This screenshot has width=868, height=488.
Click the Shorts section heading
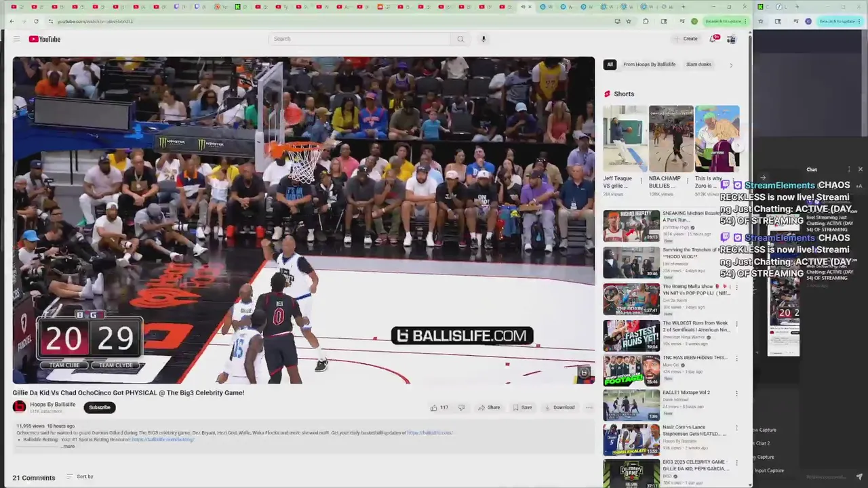coord(624,94)
